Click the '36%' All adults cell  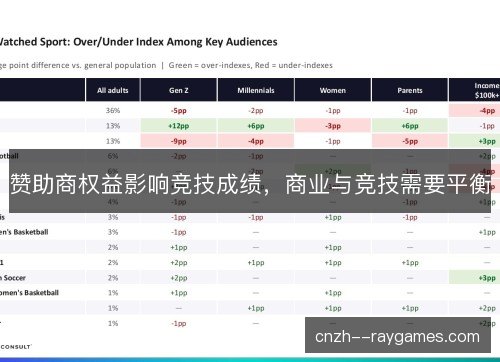[113, 111]
